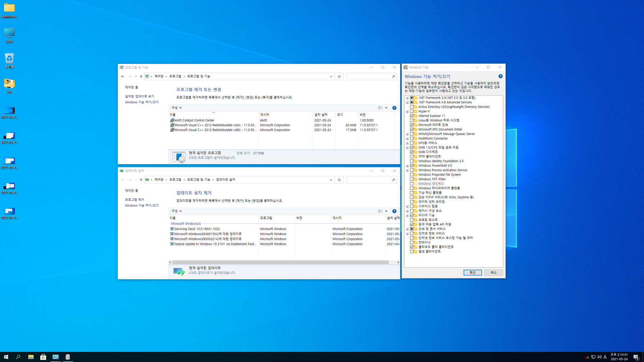Open Microsoft Store from taskbar
Image resolution: width=644 pixels, height=362 pixels.
pyautogui.click(x=43, y=357)
